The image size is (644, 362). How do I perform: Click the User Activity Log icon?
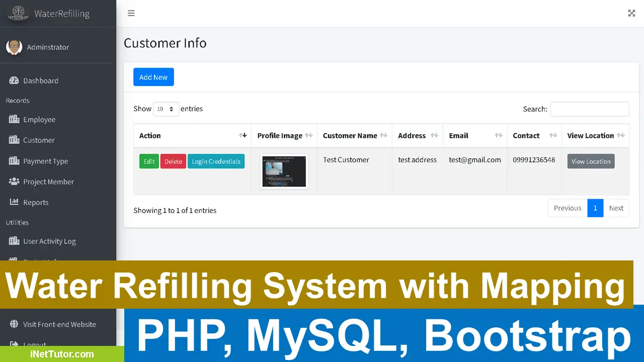pyautogui.click(x=14, y=241)
